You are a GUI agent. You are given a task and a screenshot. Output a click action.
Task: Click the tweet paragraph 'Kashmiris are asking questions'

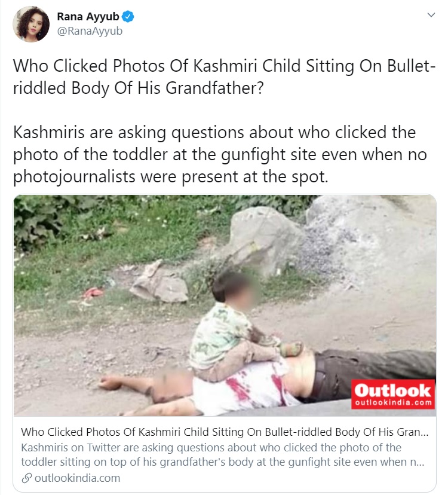click(220, 154)
